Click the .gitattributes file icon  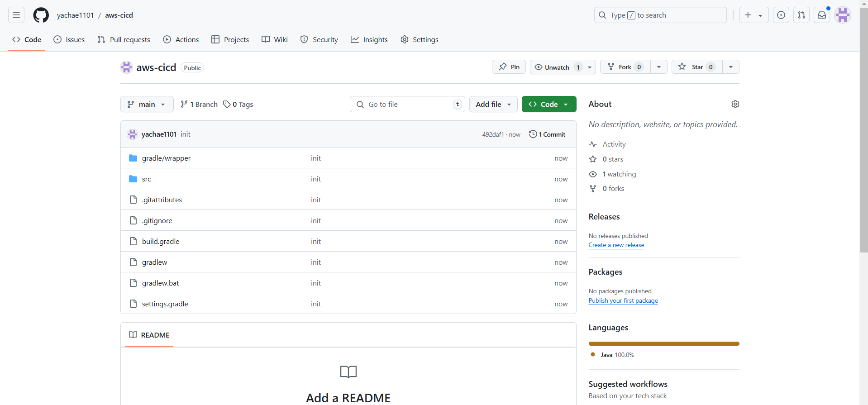[x=133, y=200]
